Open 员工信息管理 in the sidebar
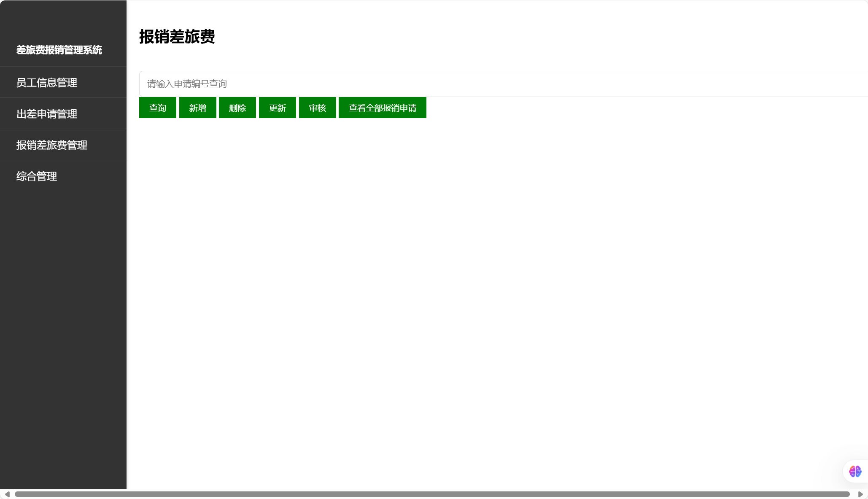This screenshot has width=868, height=499. pos(47,83)
